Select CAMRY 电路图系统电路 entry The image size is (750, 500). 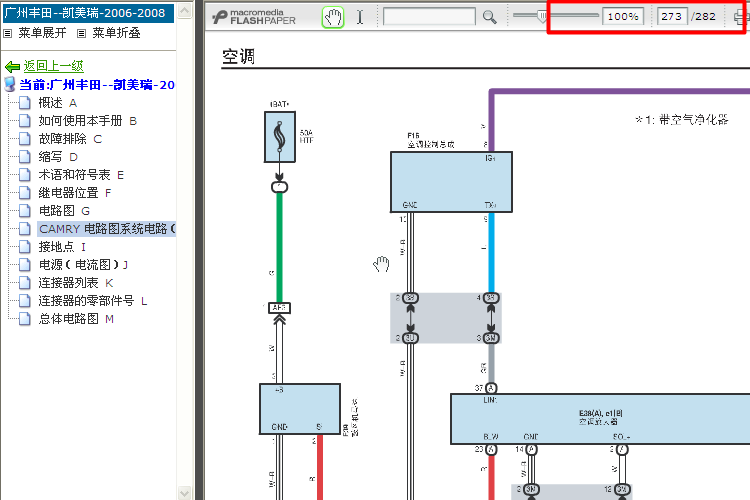tap(107, 229)
